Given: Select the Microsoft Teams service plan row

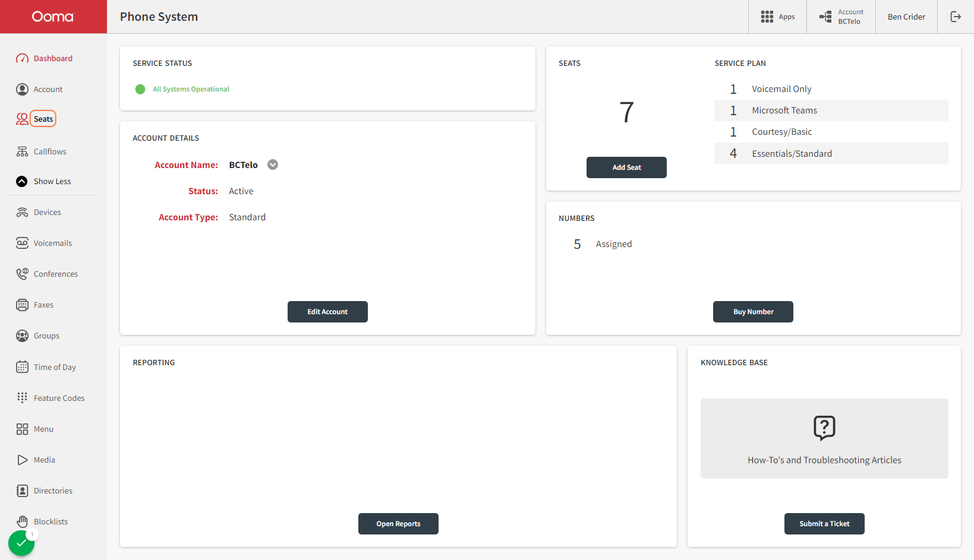Looking at the screenshot, I should [831, 110].
